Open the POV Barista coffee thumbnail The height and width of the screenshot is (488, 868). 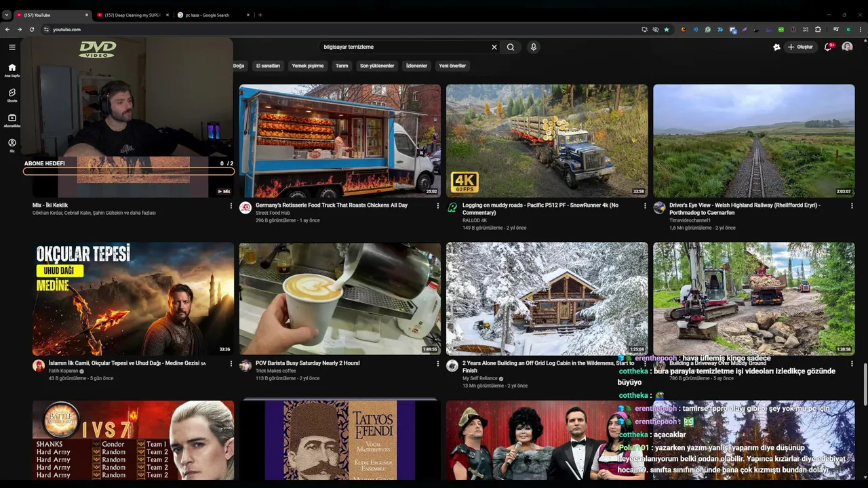point(340,299)
